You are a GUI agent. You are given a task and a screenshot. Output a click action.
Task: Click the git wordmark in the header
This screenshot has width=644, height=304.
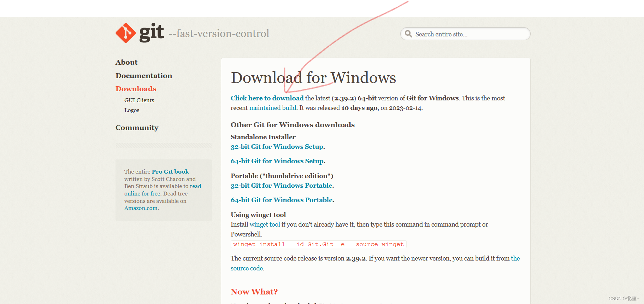tap(152, 33)
